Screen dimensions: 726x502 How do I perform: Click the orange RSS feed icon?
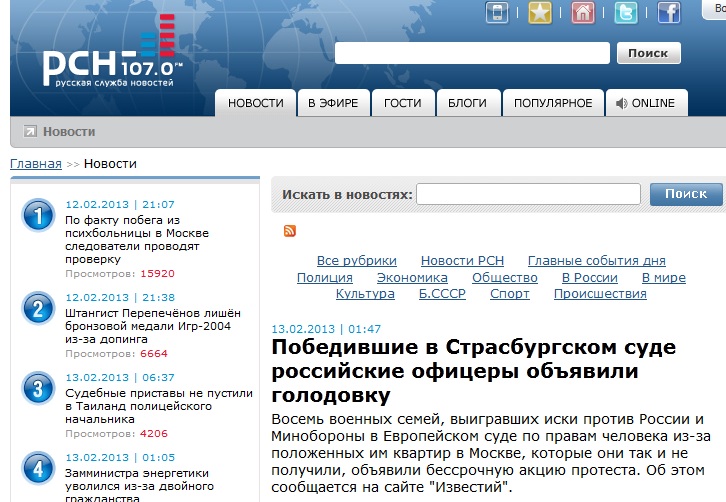(x=290, y=231)
